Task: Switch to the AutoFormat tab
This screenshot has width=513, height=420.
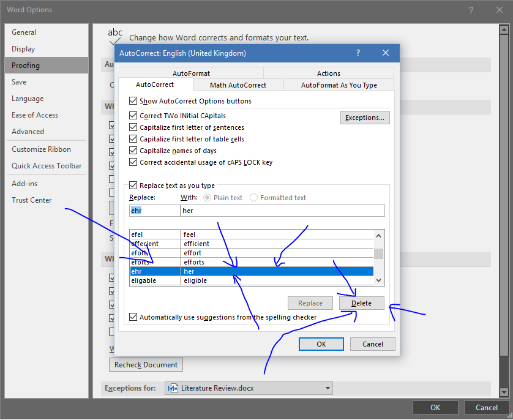Action: pyautogui.click(x=191, y=73)
